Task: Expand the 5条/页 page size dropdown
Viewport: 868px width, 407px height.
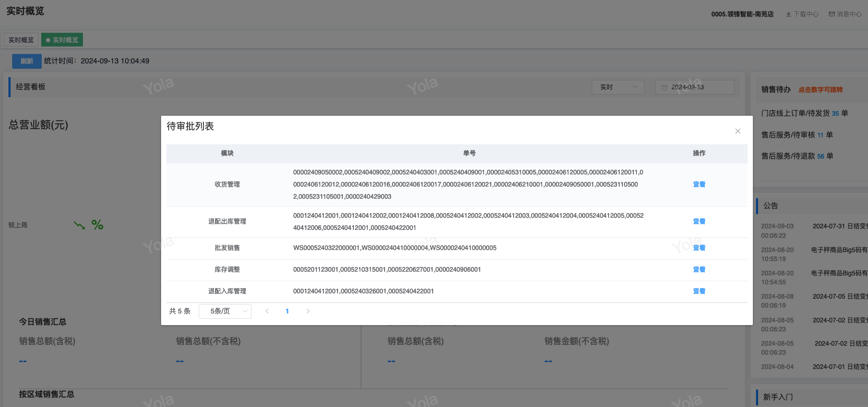Action: click(225, 311)
